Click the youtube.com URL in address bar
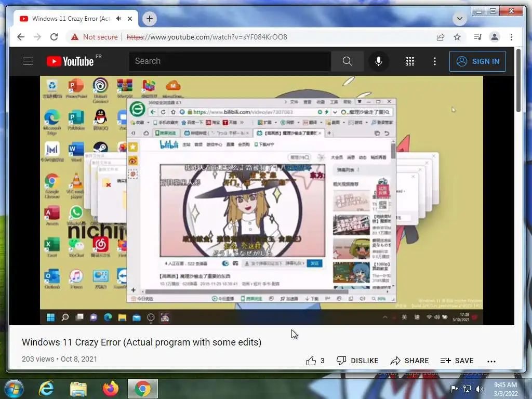The height and width of the screenshot is (399, 532). [x=207, y=37]
